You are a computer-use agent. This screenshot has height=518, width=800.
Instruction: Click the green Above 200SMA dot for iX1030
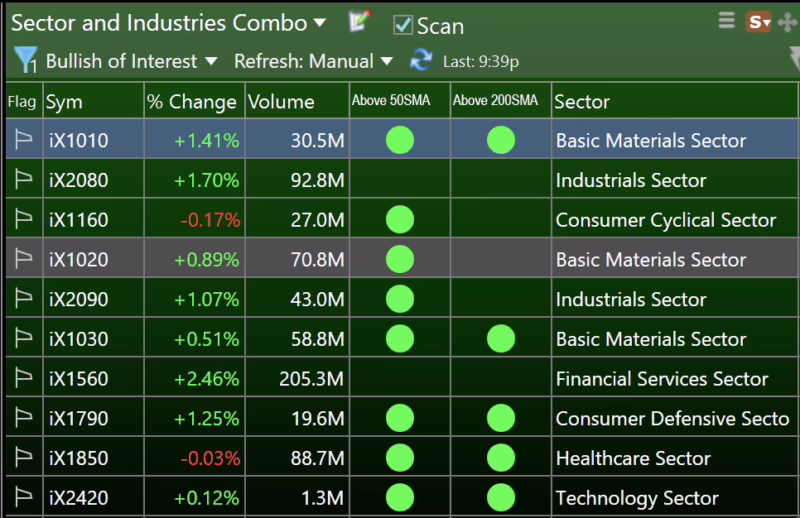point(500,339)
